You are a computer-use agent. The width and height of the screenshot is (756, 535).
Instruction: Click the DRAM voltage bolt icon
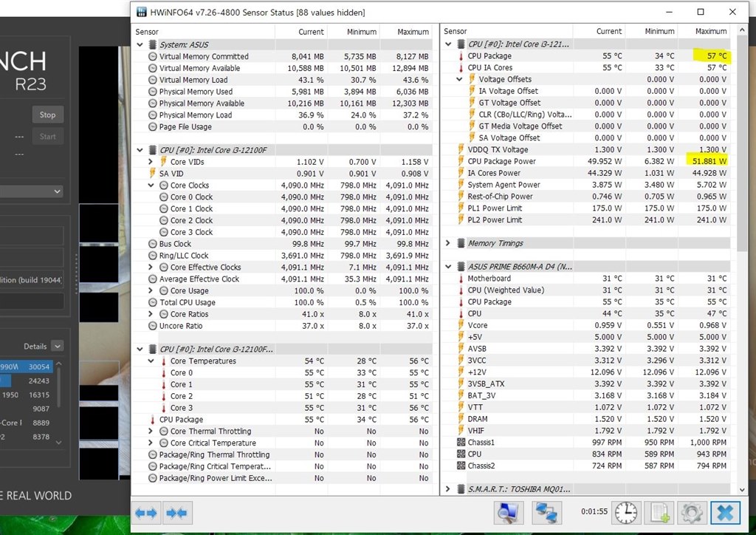point(461,419)
